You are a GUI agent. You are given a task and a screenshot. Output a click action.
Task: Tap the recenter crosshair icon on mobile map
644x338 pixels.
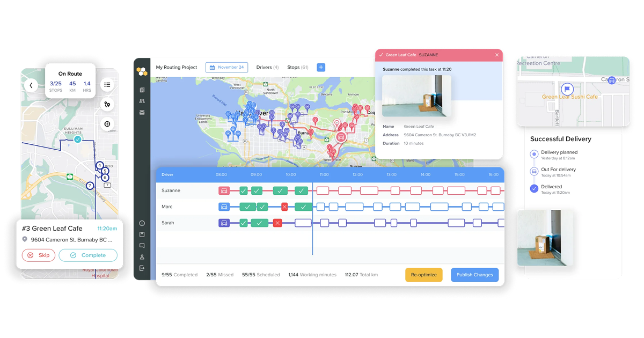click(107, 124)
